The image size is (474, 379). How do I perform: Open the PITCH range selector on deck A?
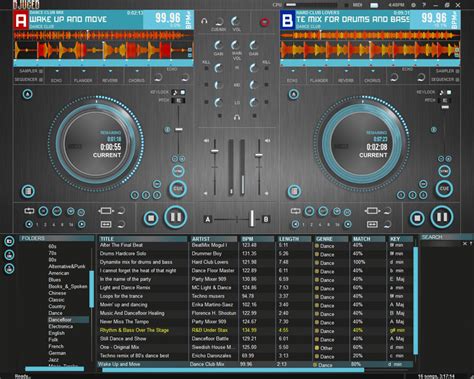point(178,100)
